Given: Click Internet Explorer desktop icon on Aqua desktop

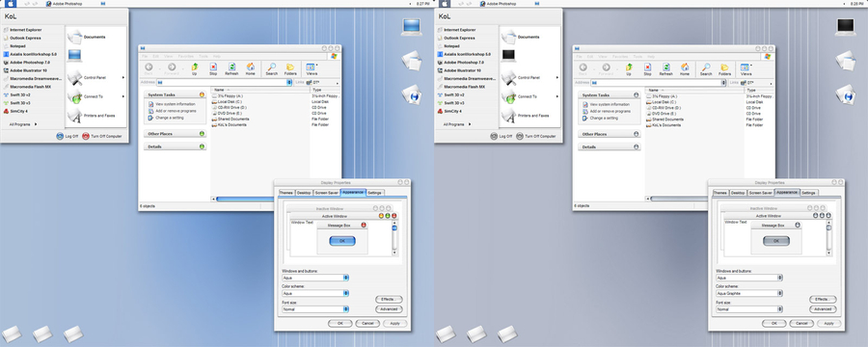Looking at the screenshot, I should point(411,94).
